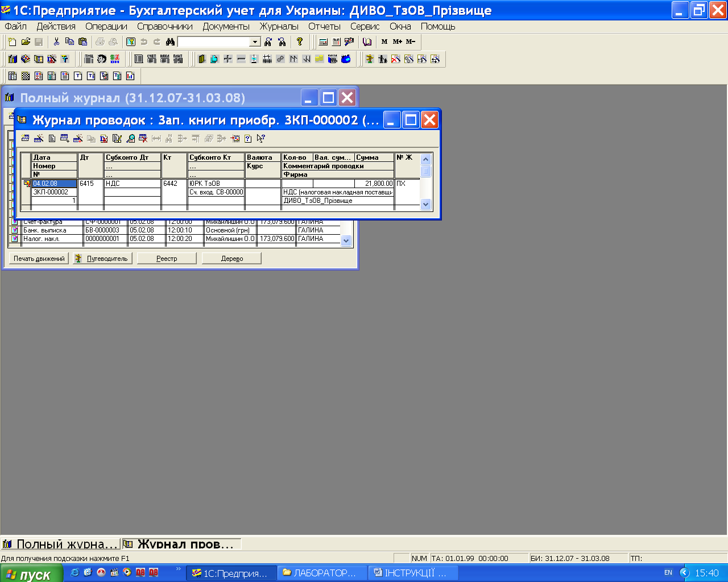Click the Cut scissors icon
Image resolution: width=728 pixels, height=582 pixels.
(x=56, y=41)
